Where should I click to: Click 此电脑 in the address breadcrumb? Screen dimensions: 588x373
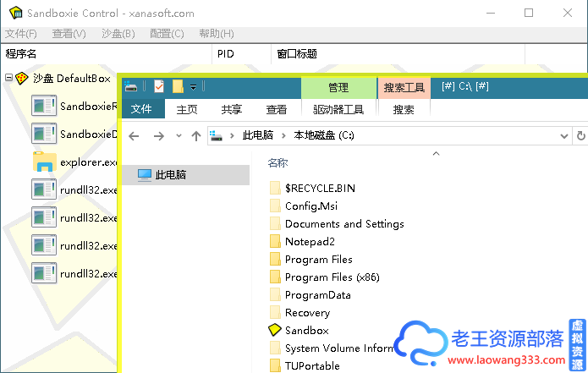point(257,135)
